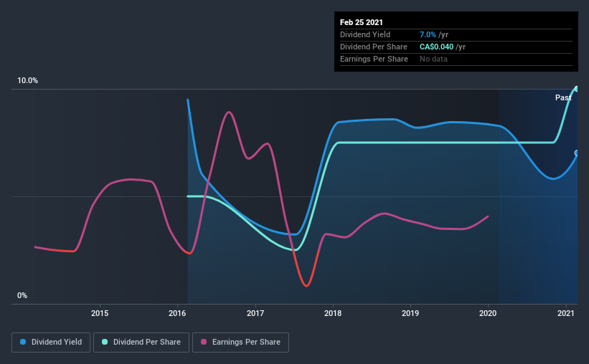Image resolution: width=589 pixels, height=364 pixels.
Task: Click the blue Dividend Yield legend dot
Action: point(23,342)
